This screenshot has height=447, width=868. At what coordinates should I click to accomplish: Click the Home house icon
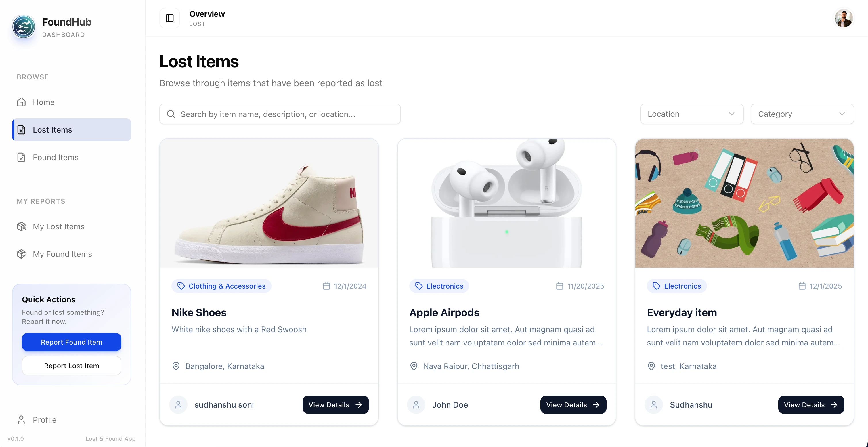[x=21, y=102]
